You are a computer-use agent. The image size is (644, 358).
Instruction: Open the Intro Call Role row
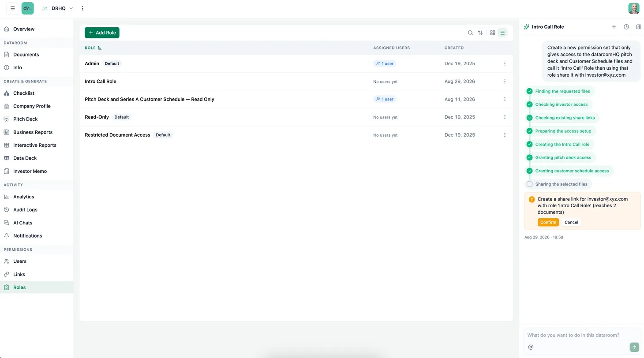[x=296, y=82]
